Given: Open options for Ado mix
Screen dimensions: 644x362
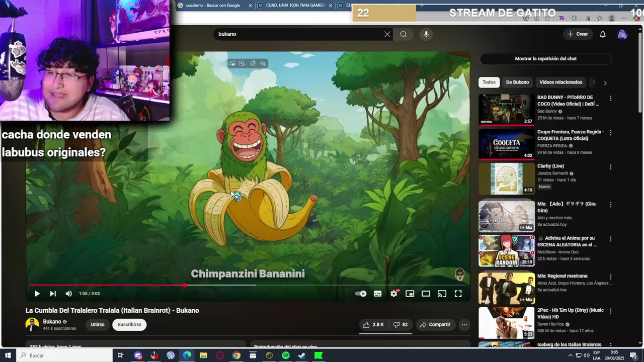Looking at the screenshot, I should (611, 205).
